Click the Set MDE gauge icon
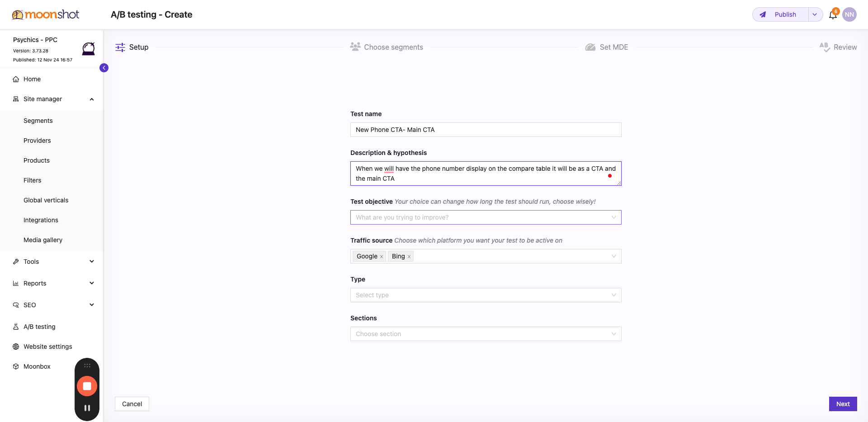 click(x=590, y=47)
